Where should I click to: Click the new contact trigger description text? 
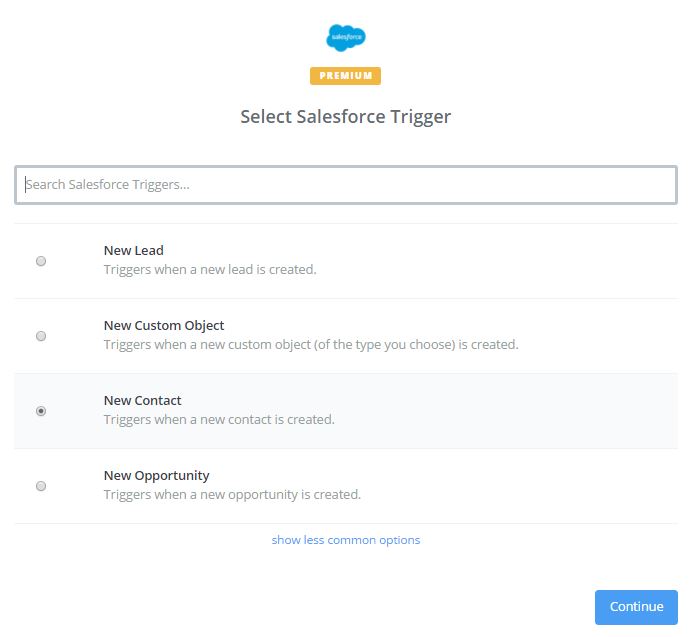tap(219, 420)
